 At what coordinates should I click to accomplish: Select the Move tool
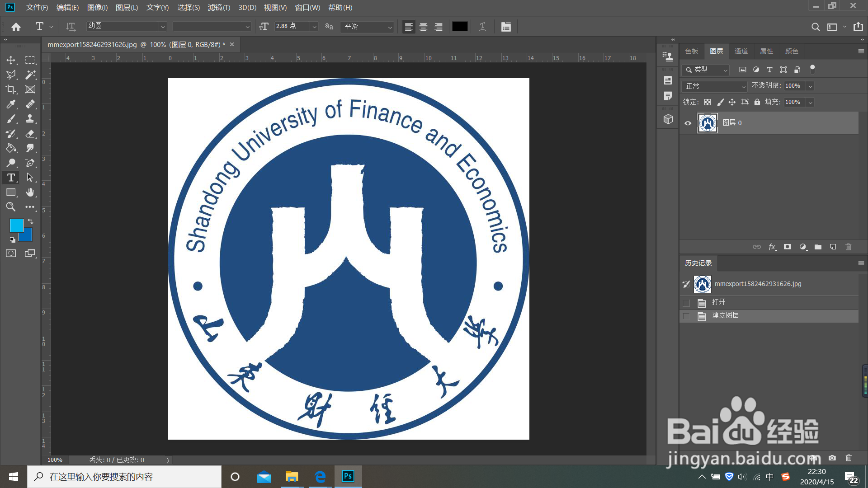pyautogui.click(x=11, y=60)
